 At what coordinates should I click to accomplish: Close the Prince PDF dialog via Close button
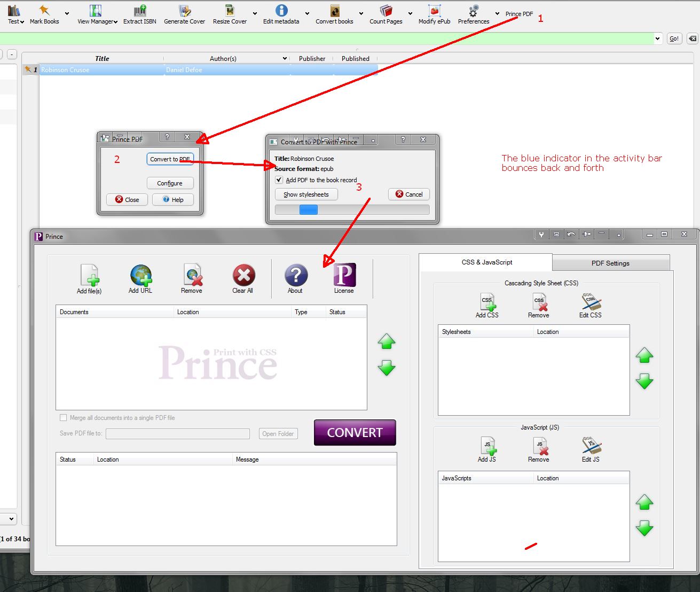127,200
